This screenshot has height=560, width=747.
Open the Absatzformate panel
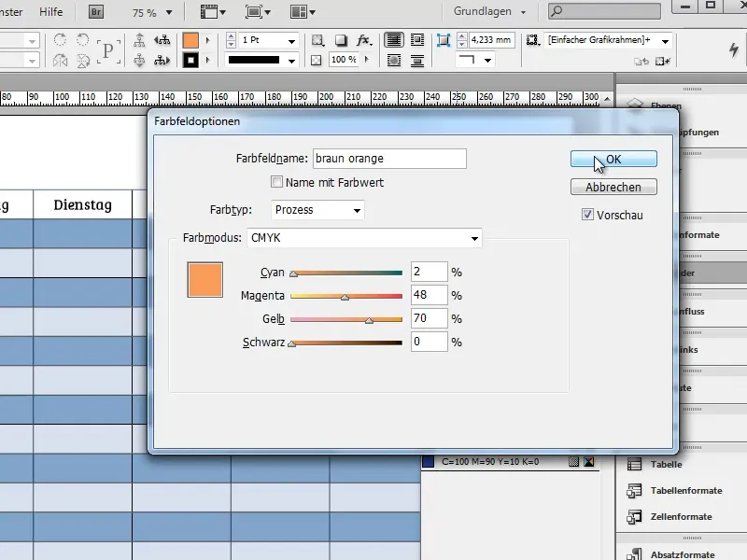681,554
